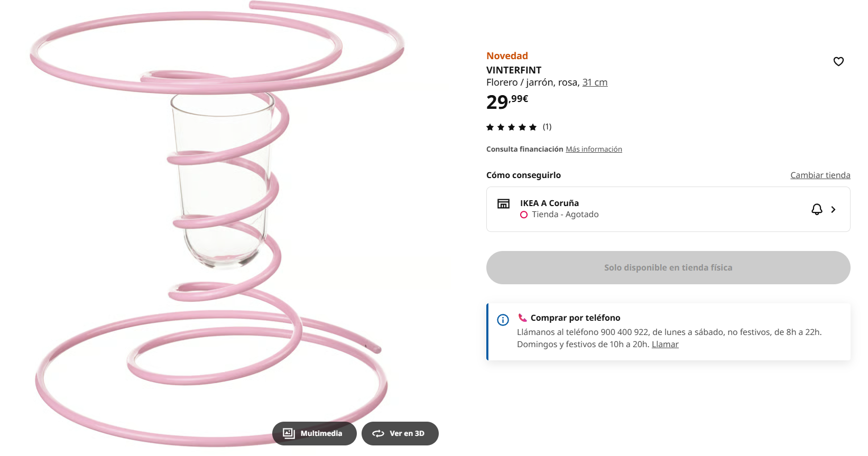Click the store building icon
Image resolution: width=868 pixels, height=456 pixels.
point(503,203)
